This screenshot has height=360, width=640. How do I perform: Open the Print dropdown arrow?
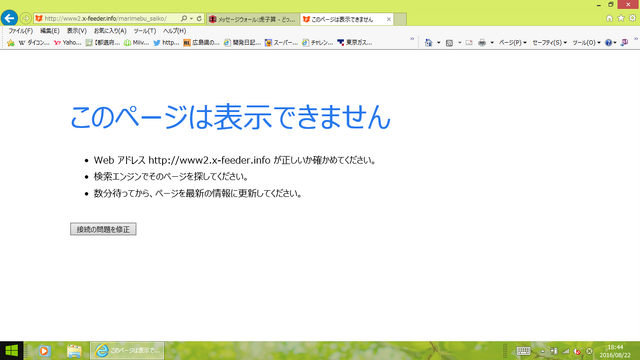492,42
